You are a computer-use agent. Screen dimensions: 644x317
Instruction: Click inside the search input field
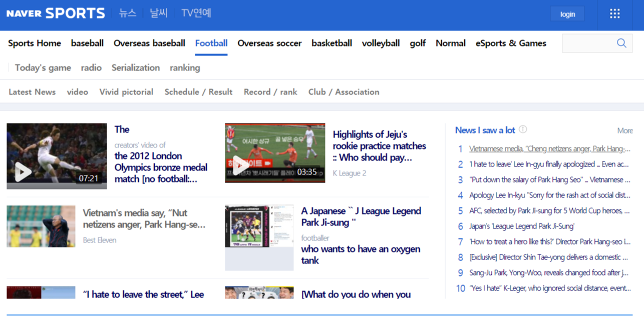587,43
